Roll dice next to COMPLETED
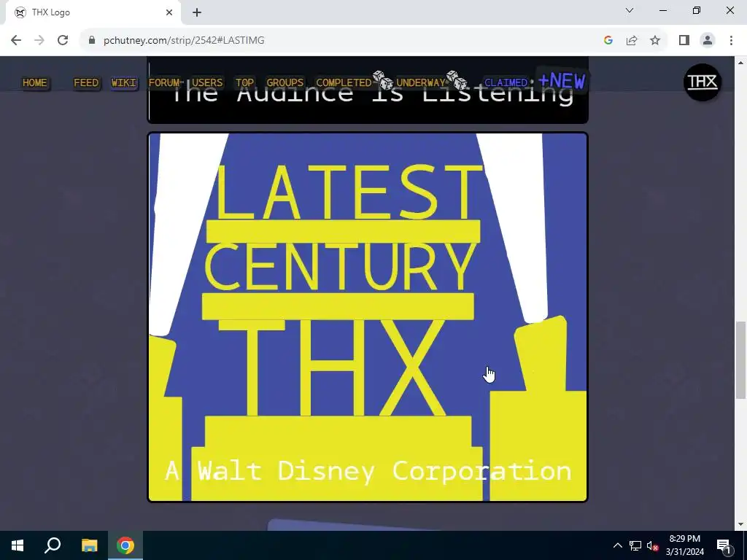This screenshot has height=560, width=747. 383,80
